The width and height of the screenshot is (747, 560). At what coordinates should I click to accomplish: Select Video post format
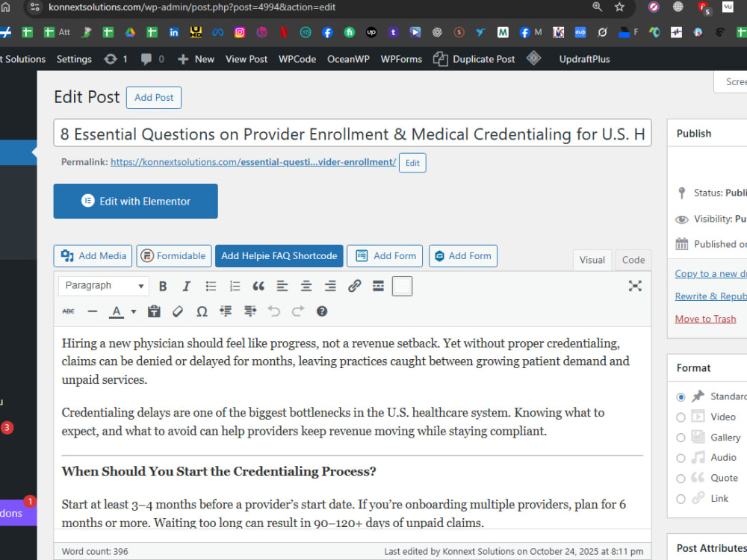681,417
